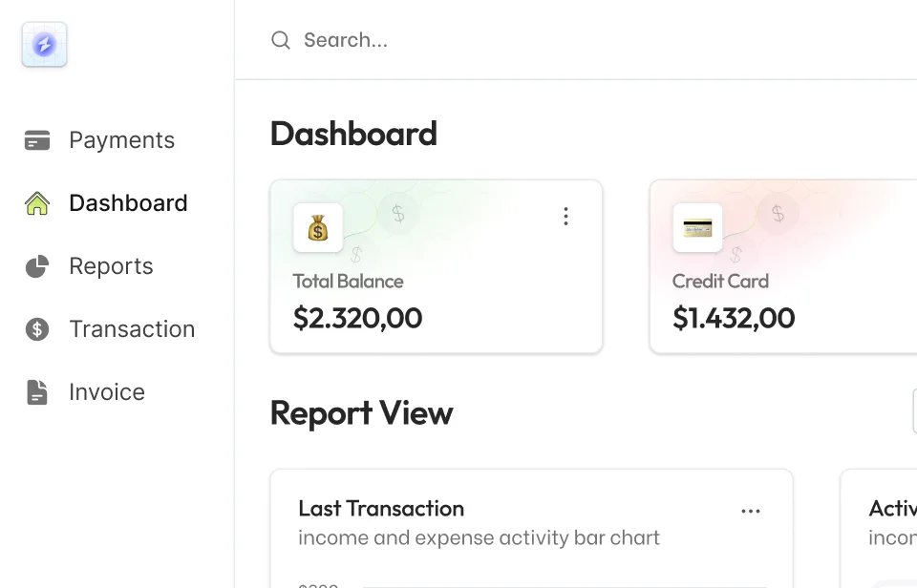917x588 pixels.
Task: Click the Last Transaction card title
Action: pos(381,509)
